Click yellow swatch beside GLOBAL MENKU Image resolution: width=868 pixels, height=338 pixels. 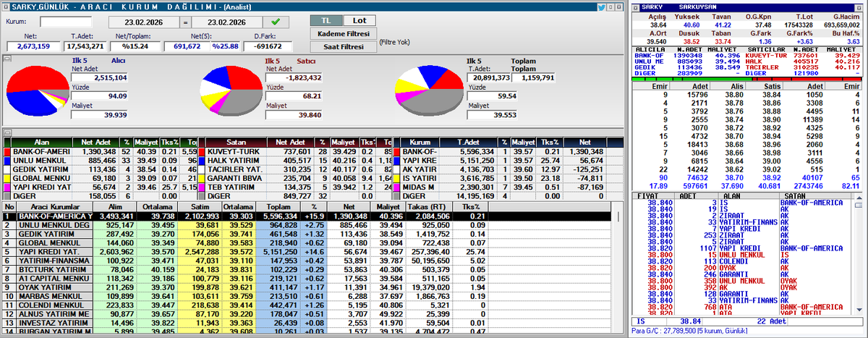[8, 177]
